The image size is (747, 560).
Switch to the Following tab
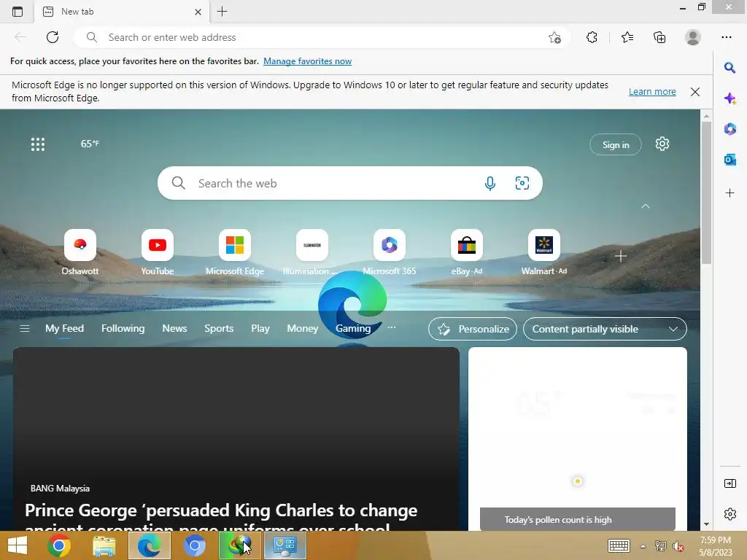pos(123,329)
